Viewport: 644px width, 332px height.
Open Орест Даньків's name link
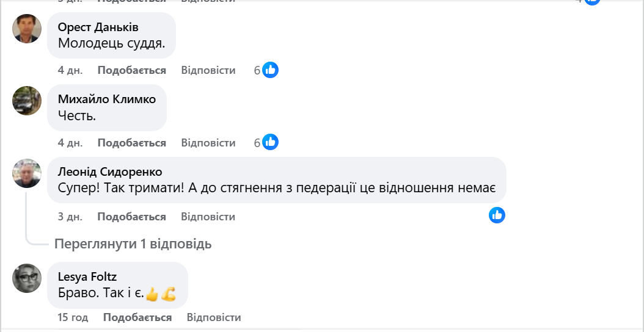(98, 27)
